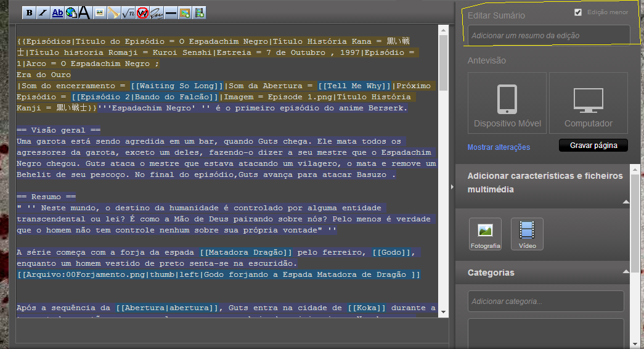
Task: Click '[[Tell Me Why]]' wikilink text
Action: (x=354, y=86)
